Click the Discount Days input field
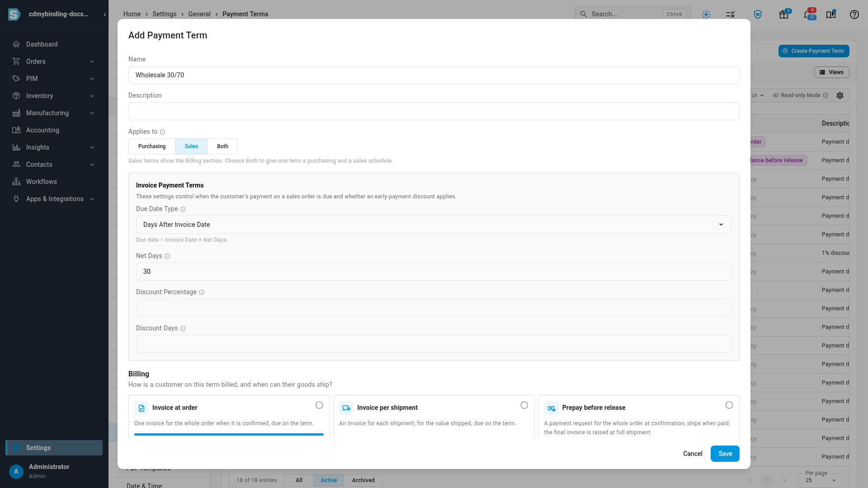Screen dimensions: 868x488 [434, 344]
